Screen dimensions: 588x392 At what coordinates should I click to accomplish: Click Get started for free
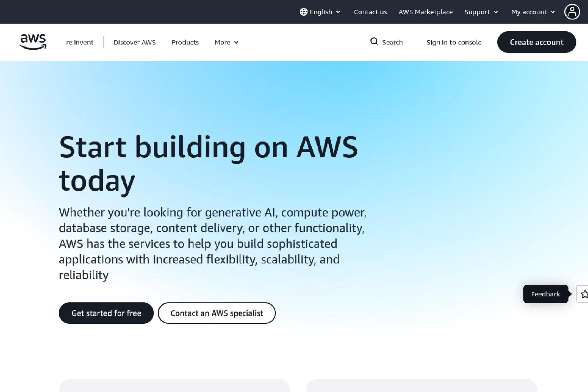[106, 313]
